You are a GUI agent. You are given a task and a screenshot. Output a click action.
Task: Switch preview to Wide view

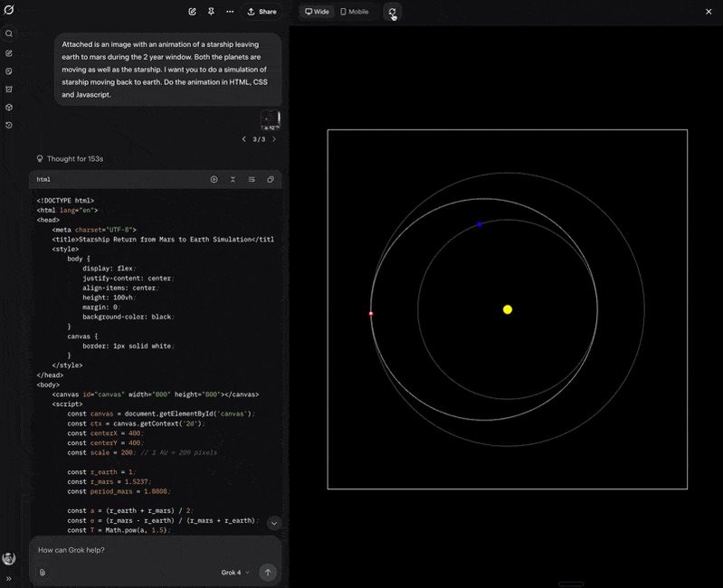tap(318, 12)
